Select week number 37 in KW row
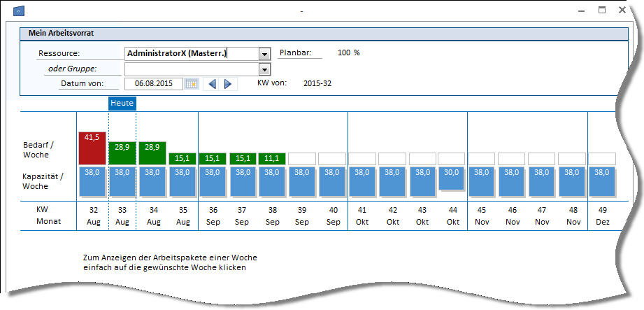The width and height of the screenshot is (644, 310). coord(242,210)
